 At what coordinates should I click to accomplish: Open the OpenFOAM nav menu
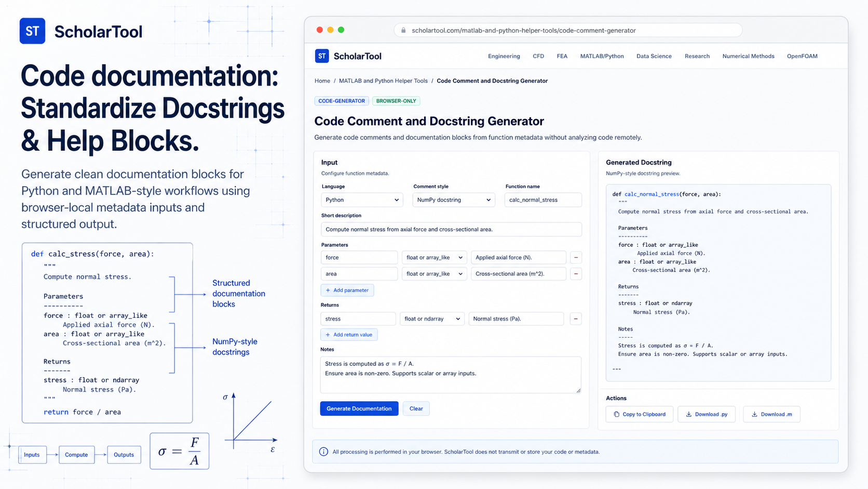[x=802, y=56]
